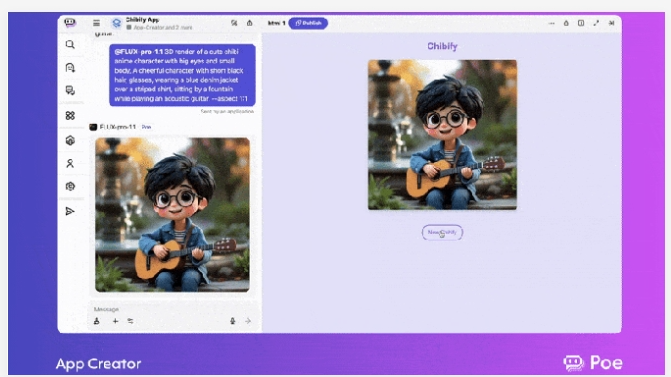
Task: Click the plus attach icon in the composer
Action: pos(115,321)
